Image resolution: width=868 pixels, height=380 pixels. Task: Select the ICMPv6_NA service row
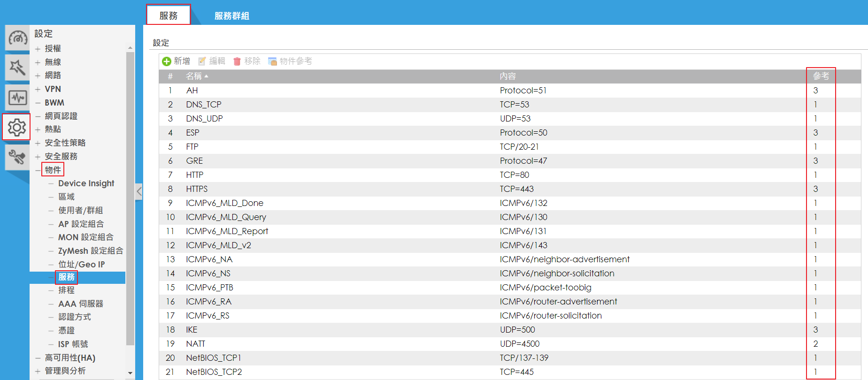[510, 259]
